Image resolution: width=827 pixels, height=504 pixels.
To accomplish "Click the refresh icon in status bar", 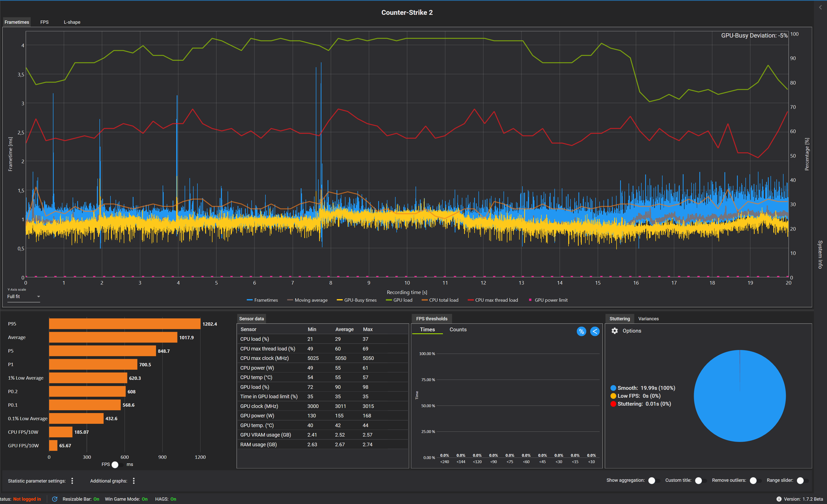I will click(55, 499).
